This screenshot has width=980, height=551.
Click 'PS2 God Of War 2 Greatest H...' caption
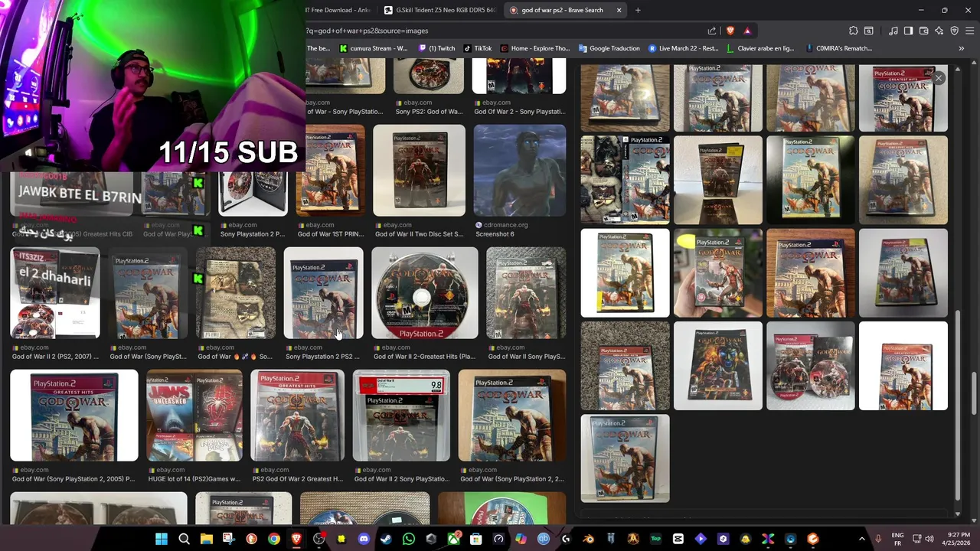pos(298,479)
